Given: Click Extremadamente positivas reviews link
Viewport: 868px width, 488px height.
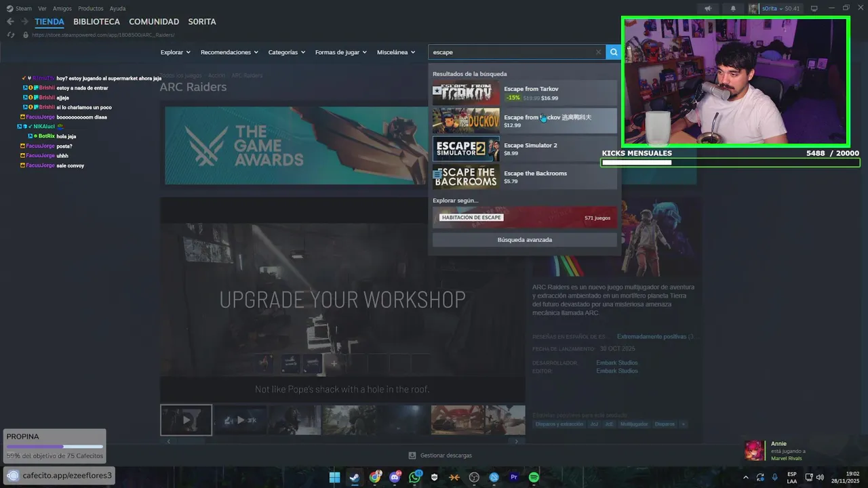Looking at the screenshot, I should coord(652,336).
